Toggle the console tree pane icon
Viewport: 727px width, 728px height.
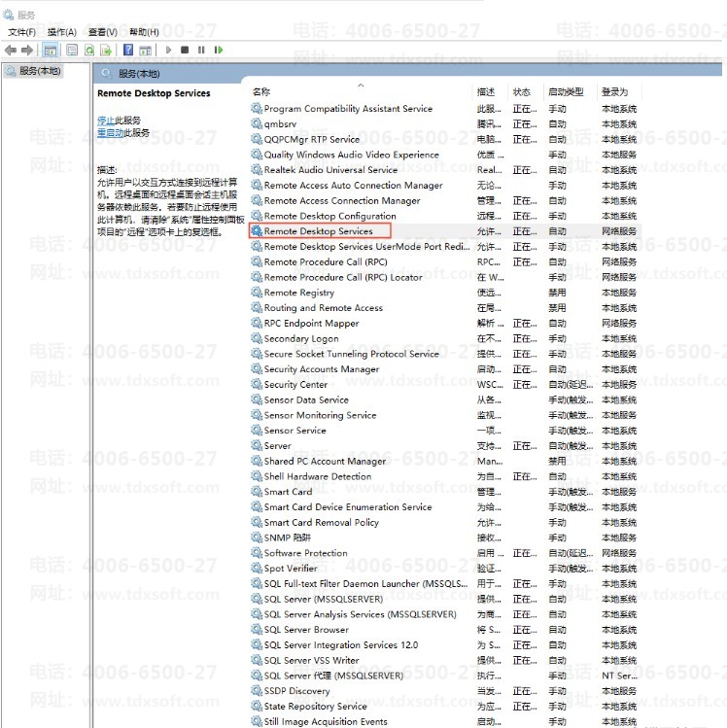coord(51,50)
